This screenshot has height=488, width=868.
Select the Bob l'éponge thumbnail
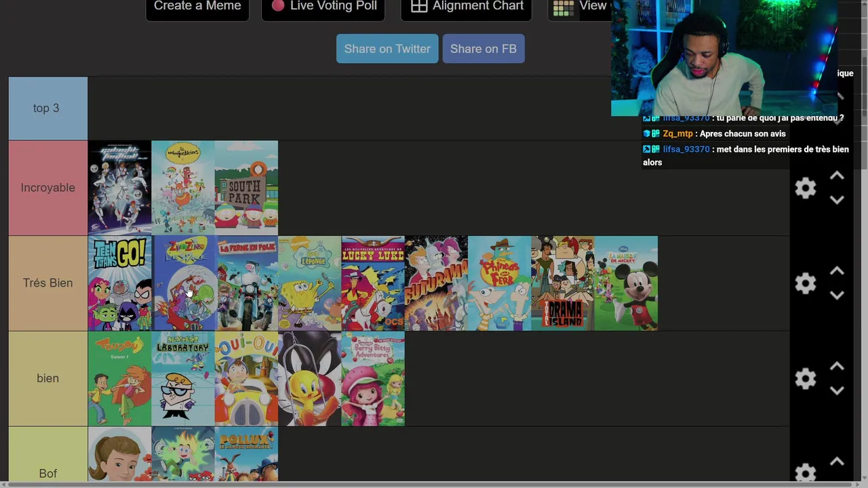tap(310, 283)
